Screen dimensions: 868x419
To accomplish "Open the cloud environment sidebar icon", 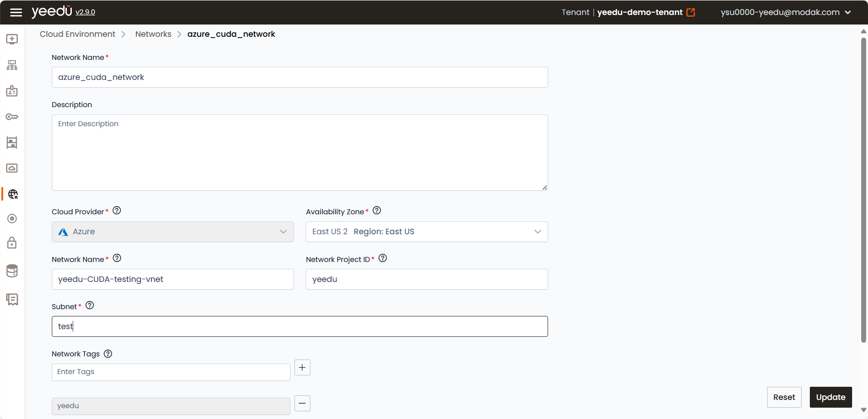I will [12, 168].
